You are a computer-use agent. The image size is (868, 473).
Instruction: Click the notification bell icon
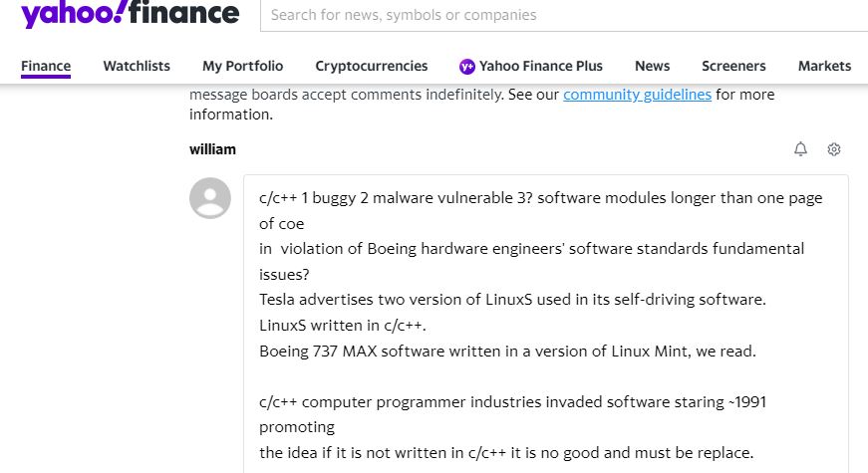point(800,148)
